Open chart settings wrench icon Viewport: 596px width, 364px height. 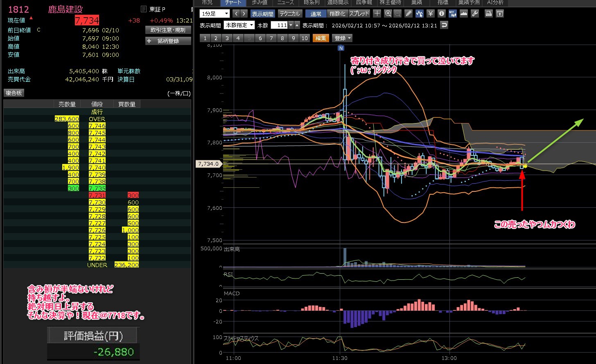475,13
